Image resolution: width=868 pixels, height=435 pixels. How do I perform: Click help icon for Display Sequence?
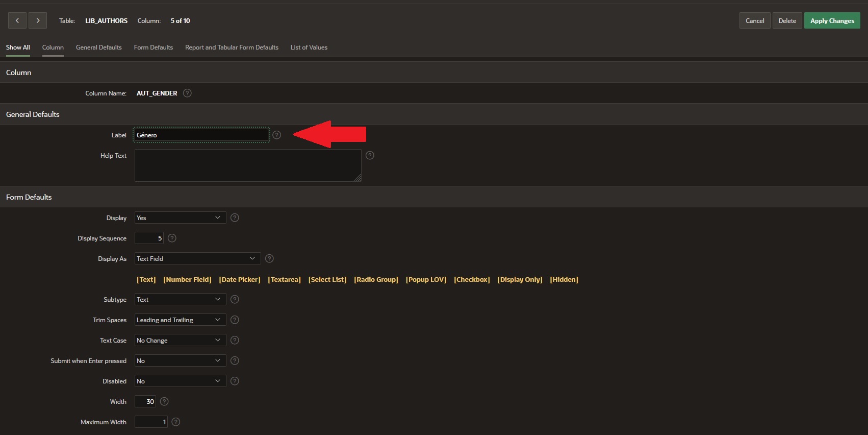[x=172, y=238]
